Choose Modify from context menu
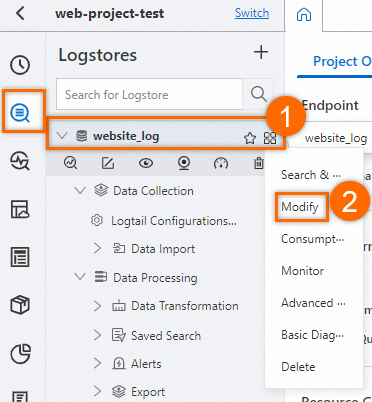The image size is (372, 402). pyautogui.click(x=300, y=207)
